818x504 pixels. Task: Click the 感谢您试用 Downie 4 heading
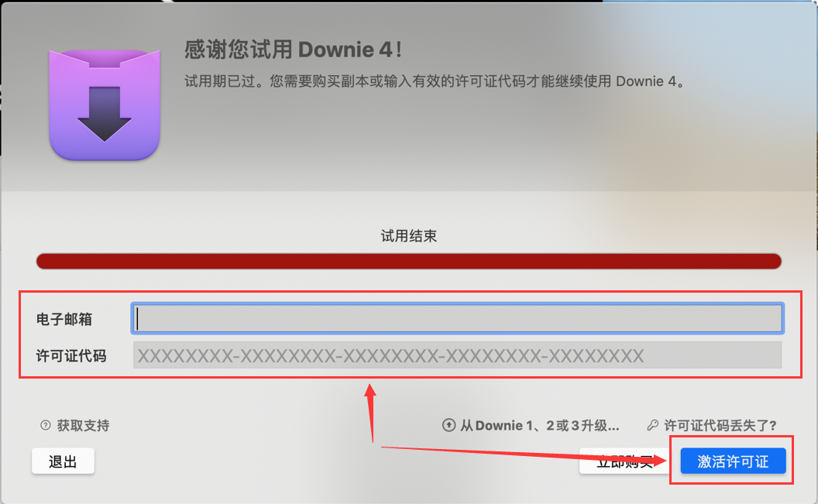[x=293, y=50]
